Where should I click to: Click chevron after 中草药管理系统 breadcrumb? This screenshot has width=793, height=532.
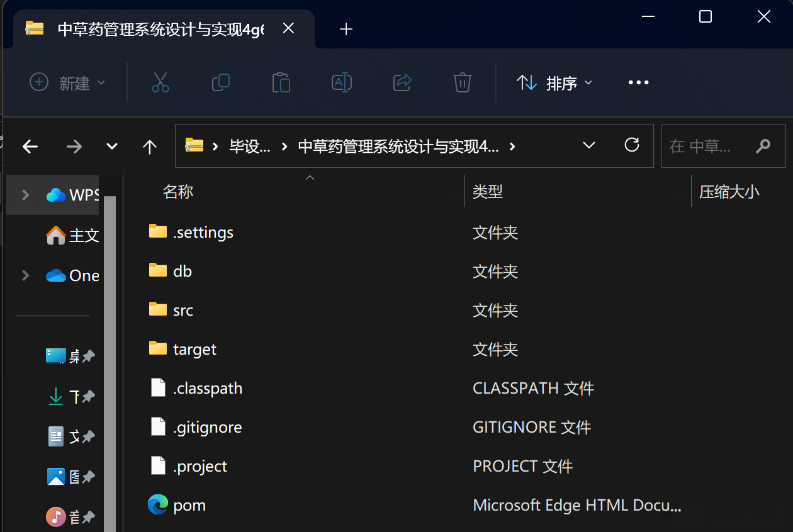(512, 147)
